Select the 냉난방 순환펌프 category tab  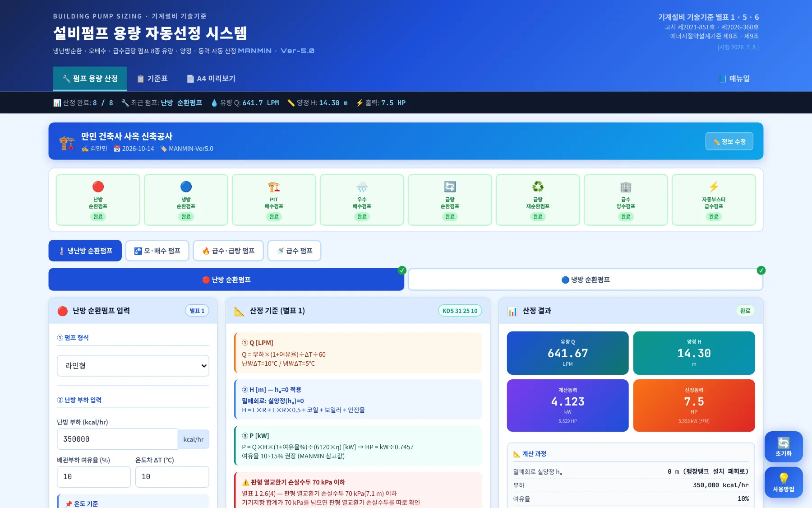point(85,251)
